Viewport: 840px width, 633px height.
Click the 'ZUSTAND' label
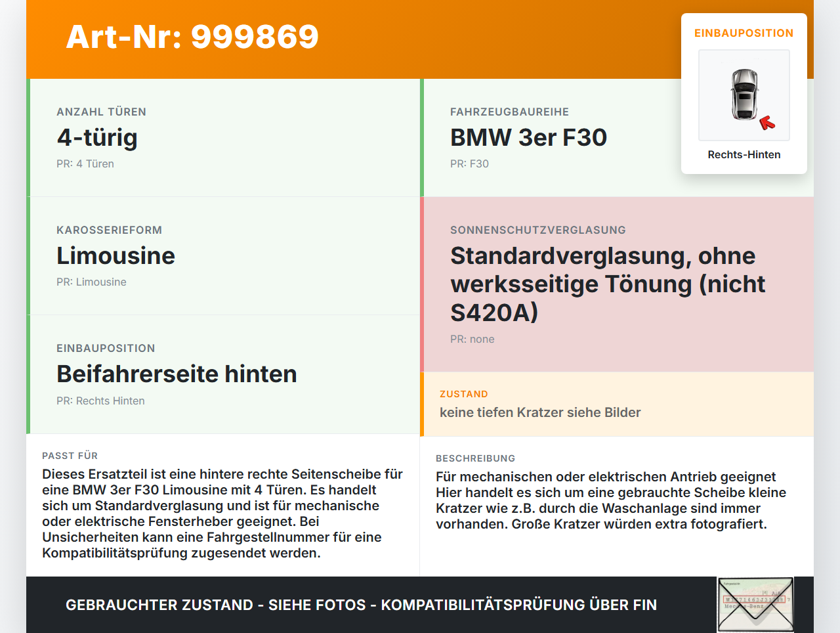pos(464,394)
